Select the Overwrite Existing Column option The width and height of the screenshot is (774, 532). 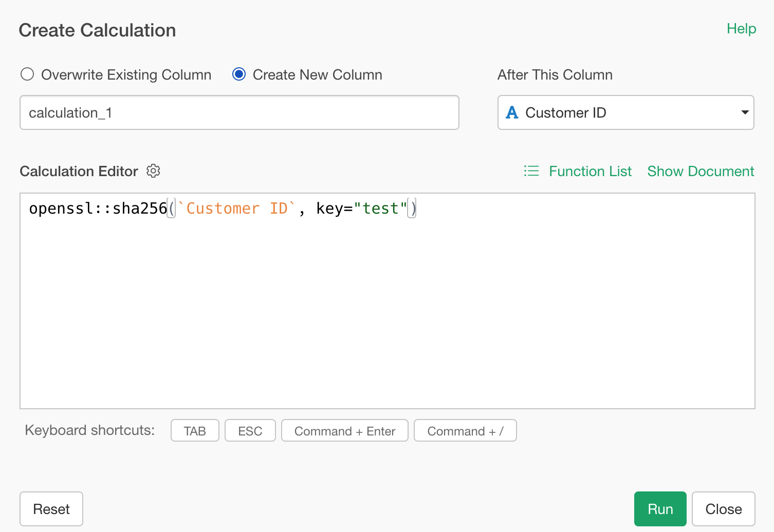point(27,74)
